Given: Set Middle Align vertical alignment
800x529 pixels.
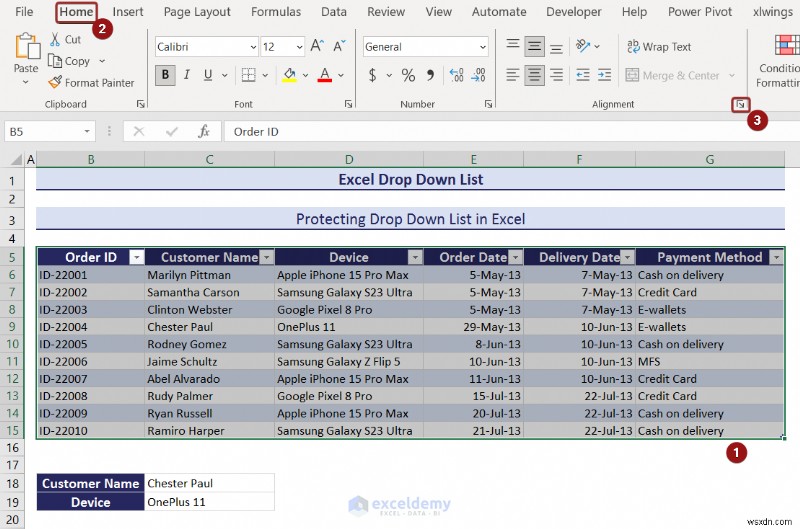Looking at the screenshot, I should click(534, 46).
